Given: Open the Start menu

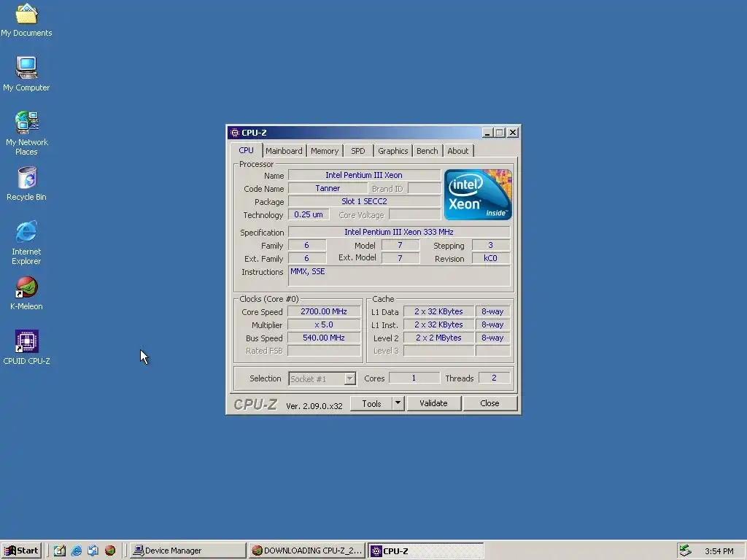Looking at the screenshot, I should (x=21, y=551).
